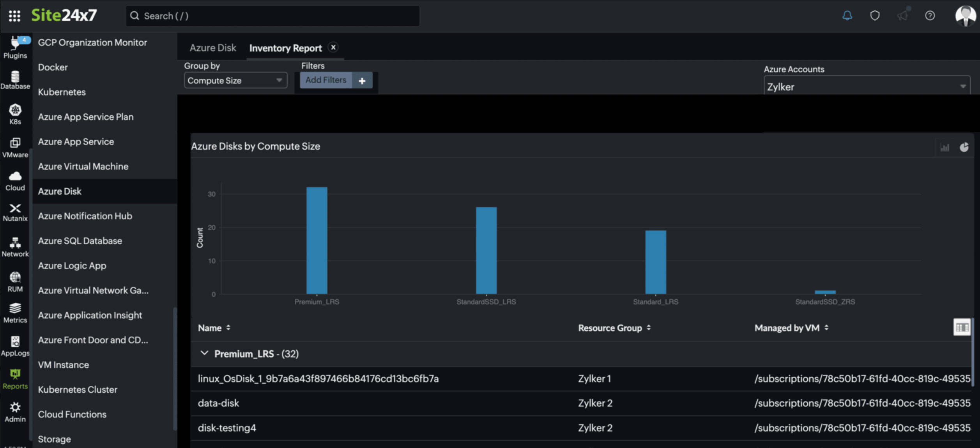The image size is (980, 448).
Task: Open the notifications bell icon
Action: point(847,16)
